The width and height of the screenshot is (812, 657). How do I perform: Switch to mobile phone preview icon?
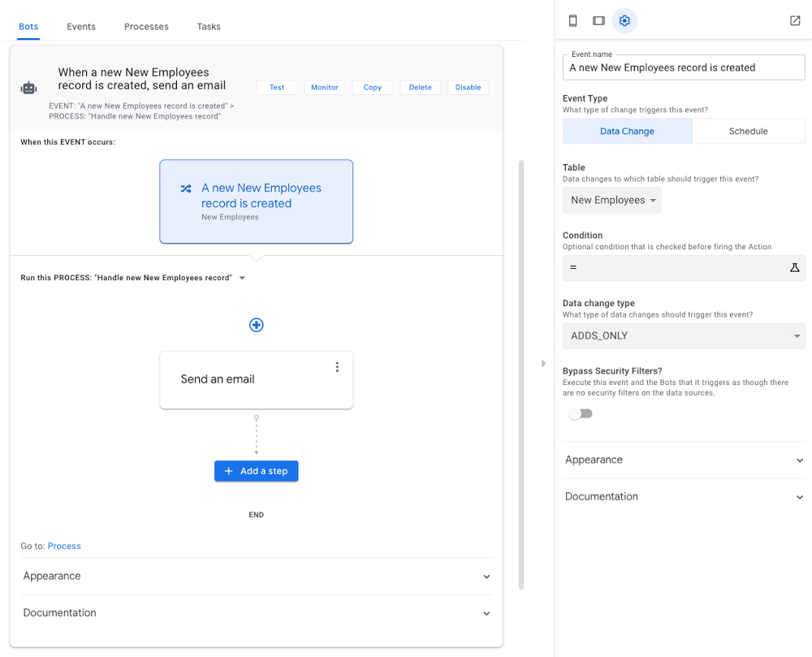click(x=572, y=21)
